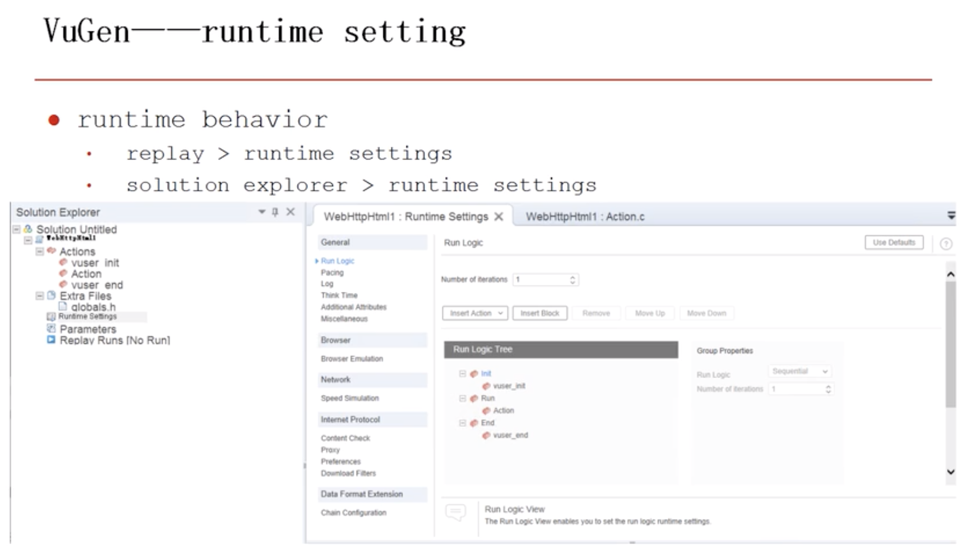
Task: Select Think Time settings category
Action: point(339,296)
